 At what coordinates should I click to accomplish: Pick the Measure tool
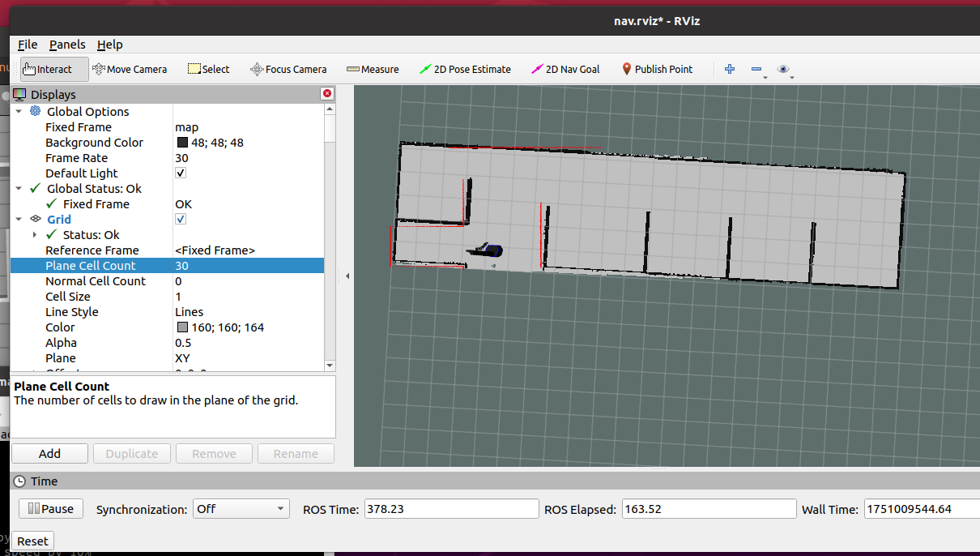pos(373,69)
